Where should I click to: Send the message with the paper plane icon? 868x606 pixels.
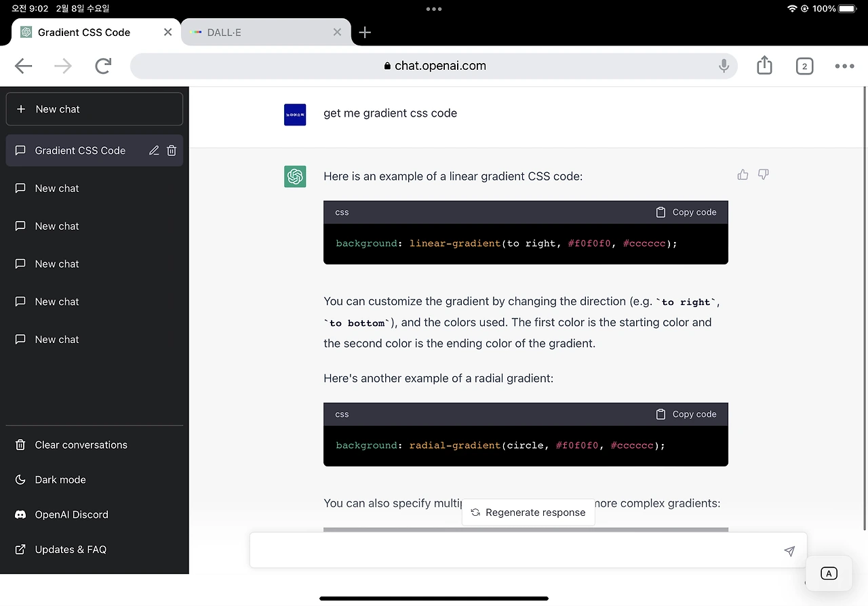[x=789, y=551]
